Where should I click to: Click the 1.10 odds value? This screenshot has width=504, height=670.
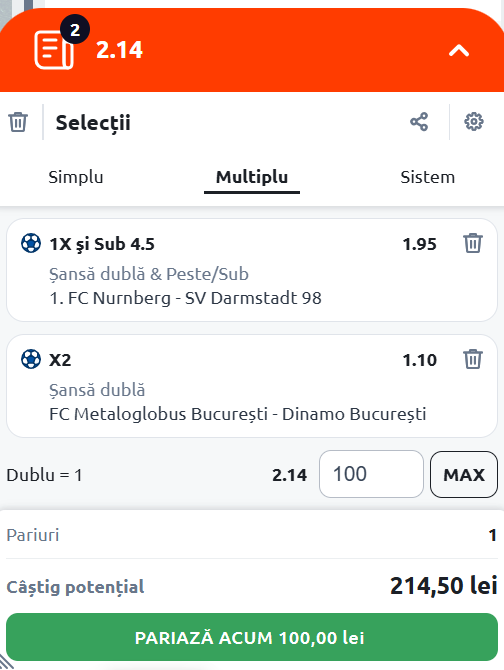pos(419,360)
